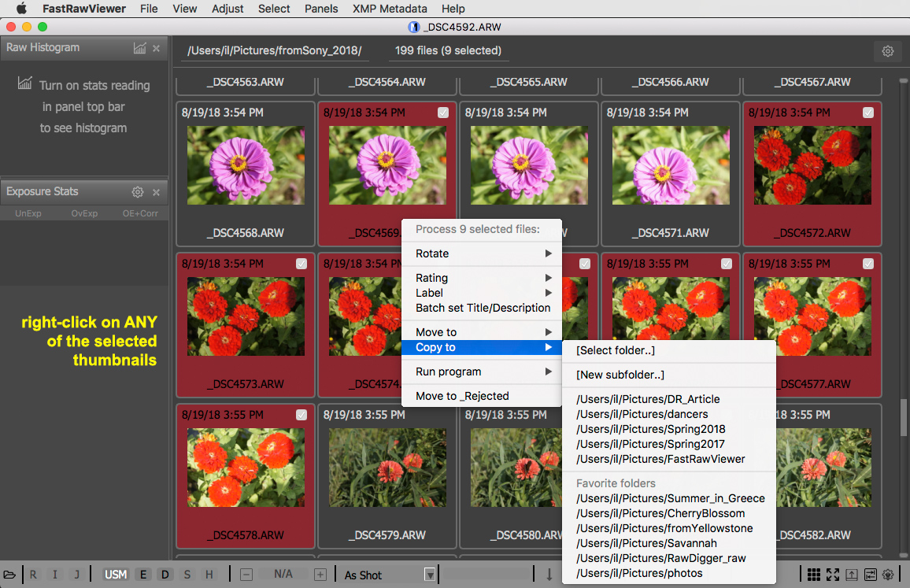Click the 'D' contrast curve icon
This screenshot has width=910, height=588.
coord(165,575)
